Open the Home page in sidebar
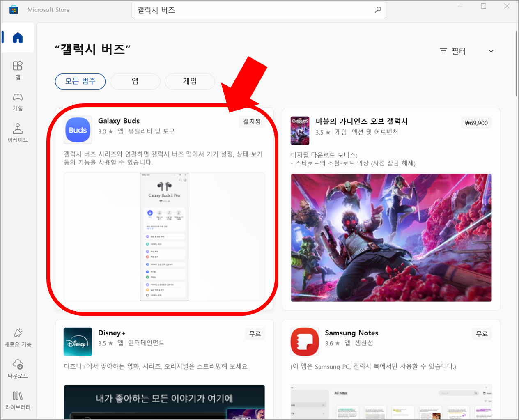Screen dimensions: 519x420 (18, 38)
